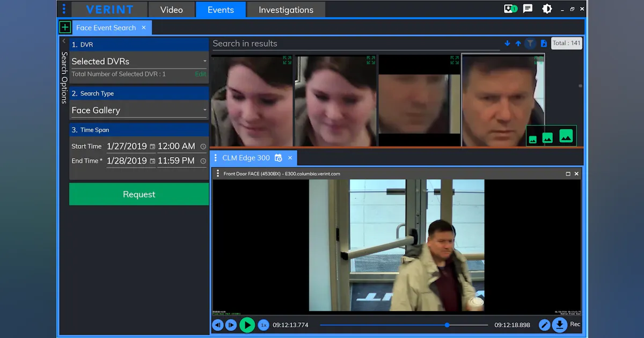Go to the Investigations tab
Image resolution: width=644 pixels, height=338 pixels.
(286, 10)
